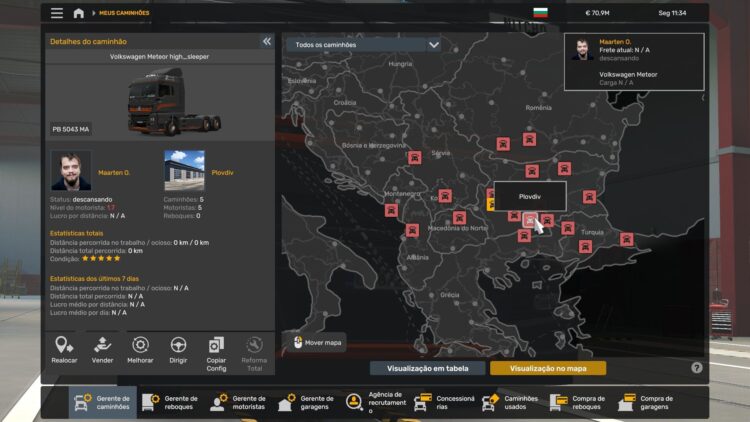Click the Plovdiv garage name link

pos(222,173)
